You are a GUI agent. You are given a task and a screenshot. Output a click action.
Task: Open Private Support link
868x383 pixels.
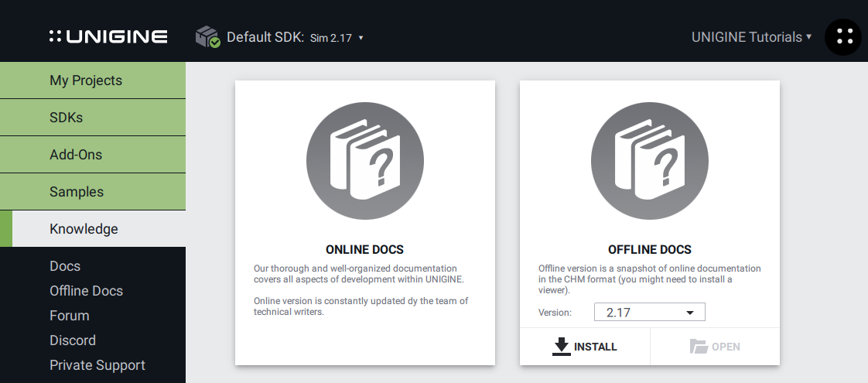point(97,365)
